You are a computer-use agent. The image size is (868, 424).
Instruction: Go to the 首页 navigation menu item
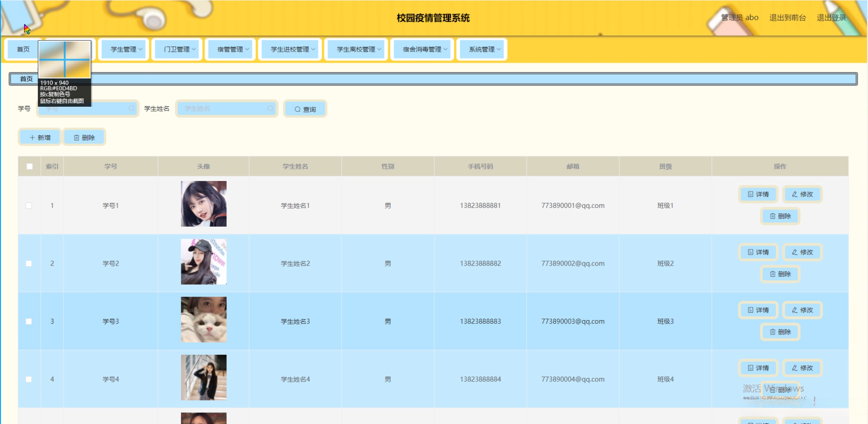pyautogui.click(x=23, y=49)
